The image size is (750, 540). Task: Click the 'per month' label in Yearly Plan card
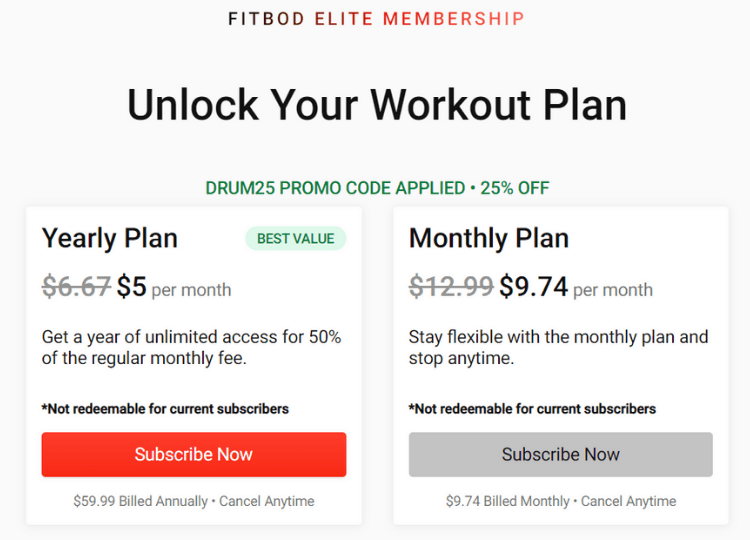[191, 290]
